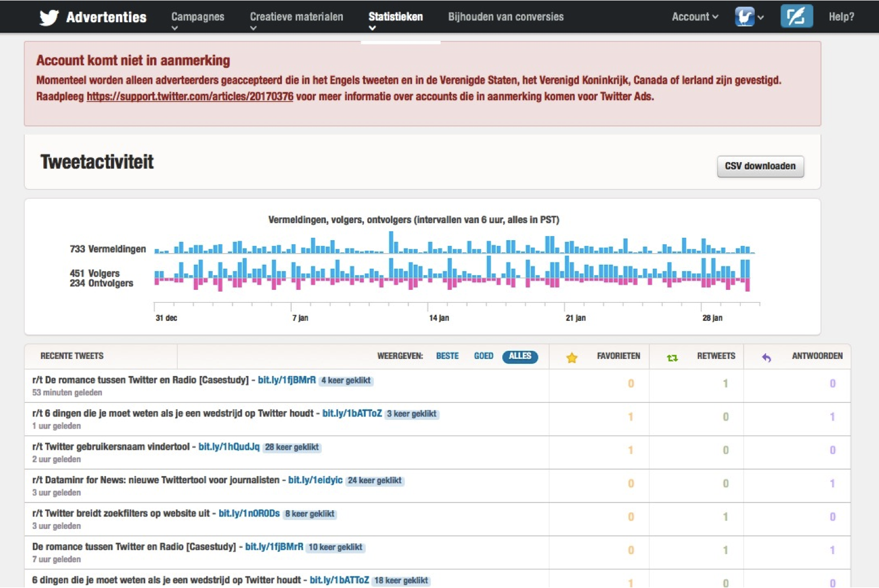
Task: Click '53 minuten geleden' timestamp
Action: pyautogui.click(x=67, y=392)
